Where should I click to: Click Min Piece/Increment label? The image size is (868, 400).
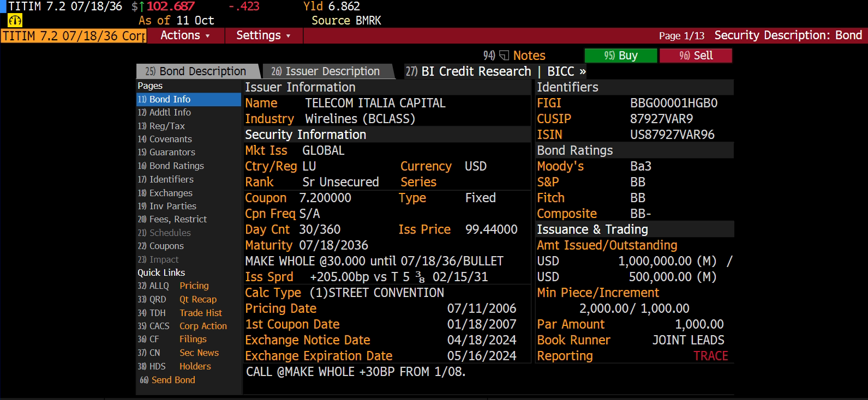click(597, 293)
